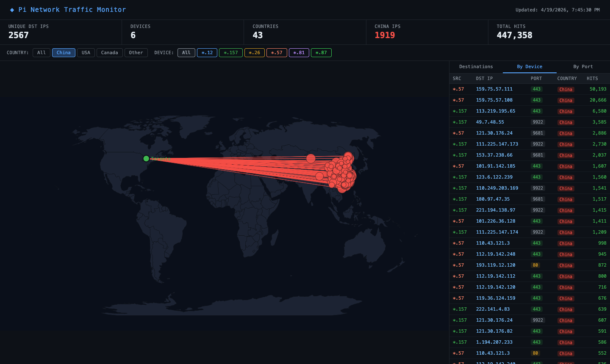This screenshot has height=364, width=610.
Task: Select the All country filter
Action: click(x=42, y=52)
